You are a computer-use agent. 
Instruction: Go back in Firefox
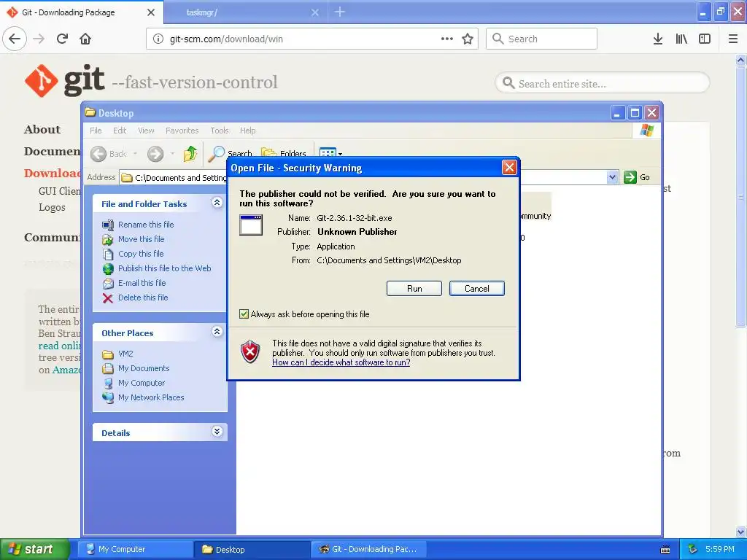point(15,39)
